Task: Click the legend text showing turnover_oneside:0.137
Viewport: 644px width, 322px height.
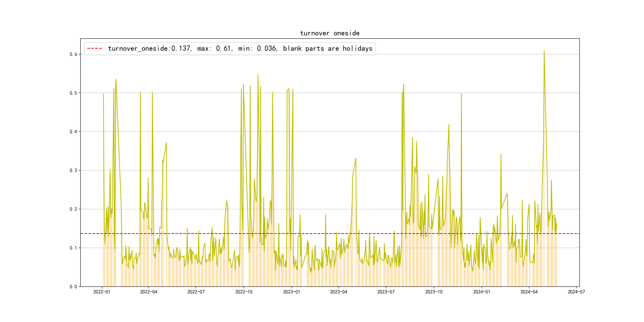Action: [x=149, y=48]
